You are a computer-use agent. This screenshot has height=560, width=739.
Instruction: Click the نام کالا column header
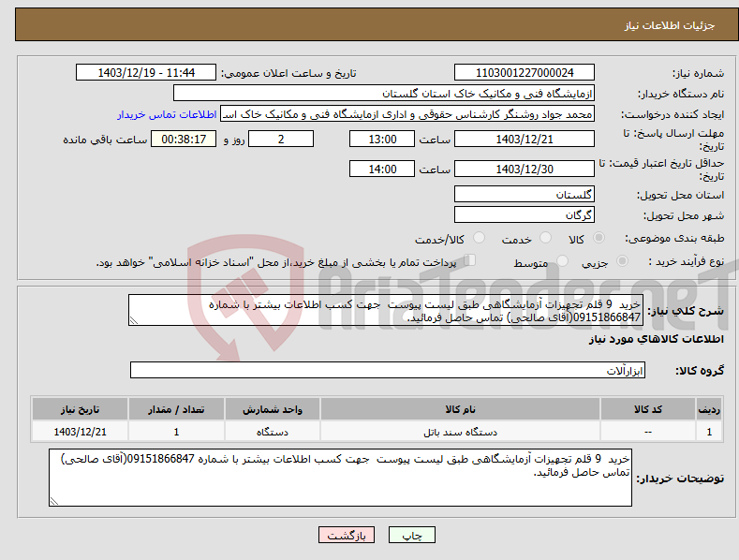tap(460, 409)
